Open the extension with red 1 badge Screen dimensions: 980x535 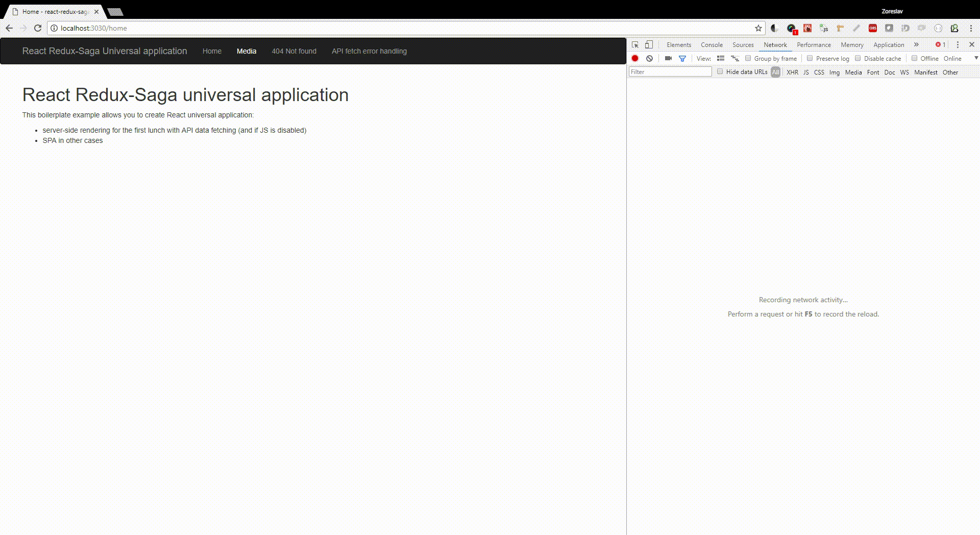point(792,29)
